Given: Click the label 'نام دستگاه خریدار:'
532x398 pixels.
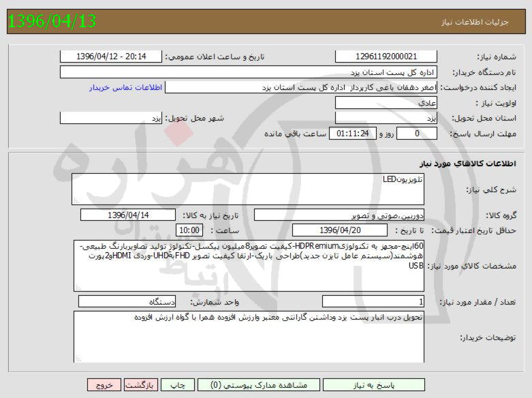Looking at the screenshot, I should [x=484, y=72].
